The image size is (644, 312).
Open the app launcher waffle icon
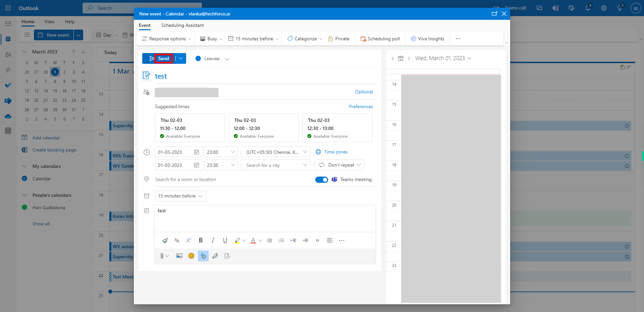[8, 8]
